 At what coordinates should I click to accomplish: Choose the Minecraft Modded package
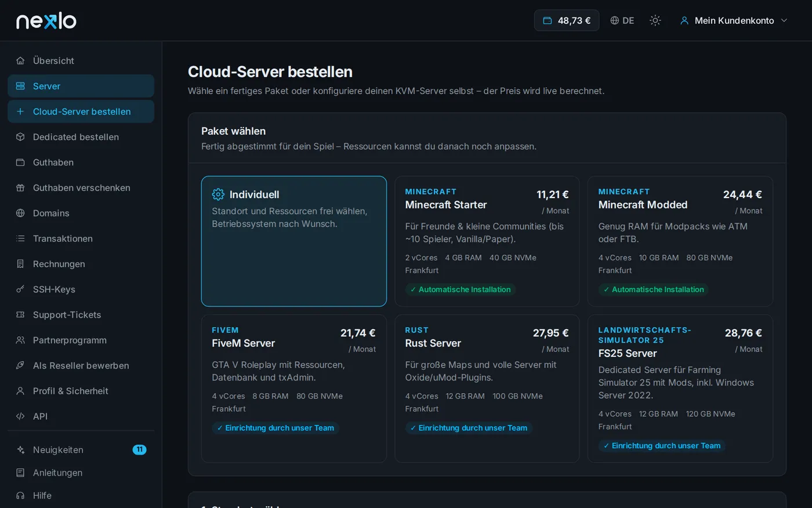(x=680, y=241)
